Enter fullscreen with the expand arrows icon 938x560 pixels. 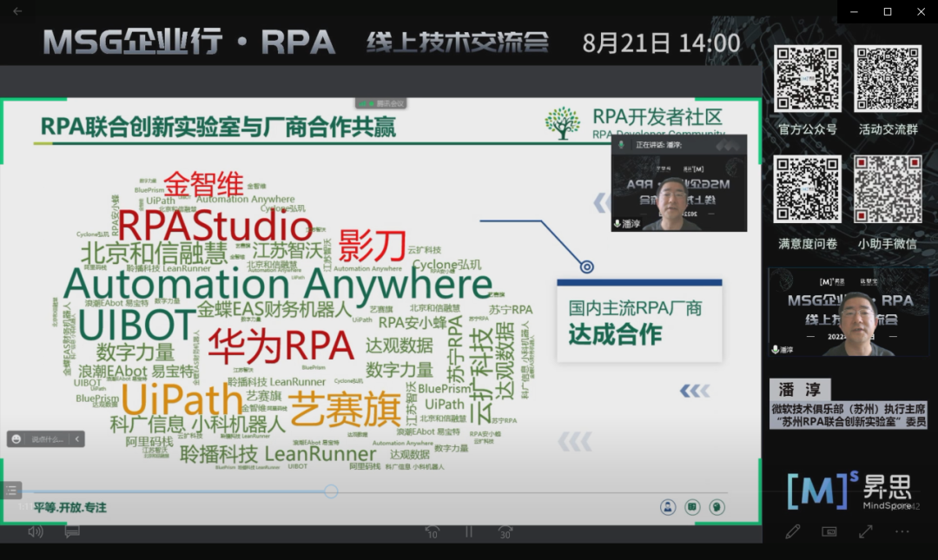tap(866, 531)
